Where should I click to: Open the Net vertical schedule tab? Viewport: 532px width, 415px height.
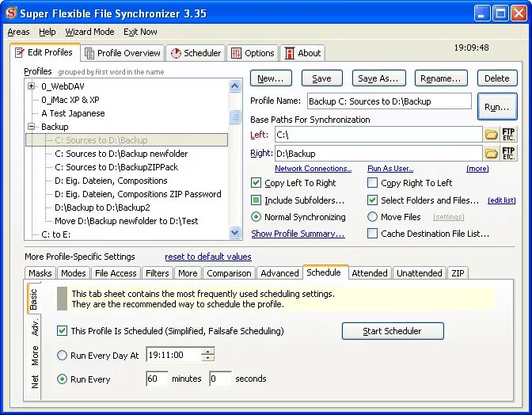[x=34, y=382]
